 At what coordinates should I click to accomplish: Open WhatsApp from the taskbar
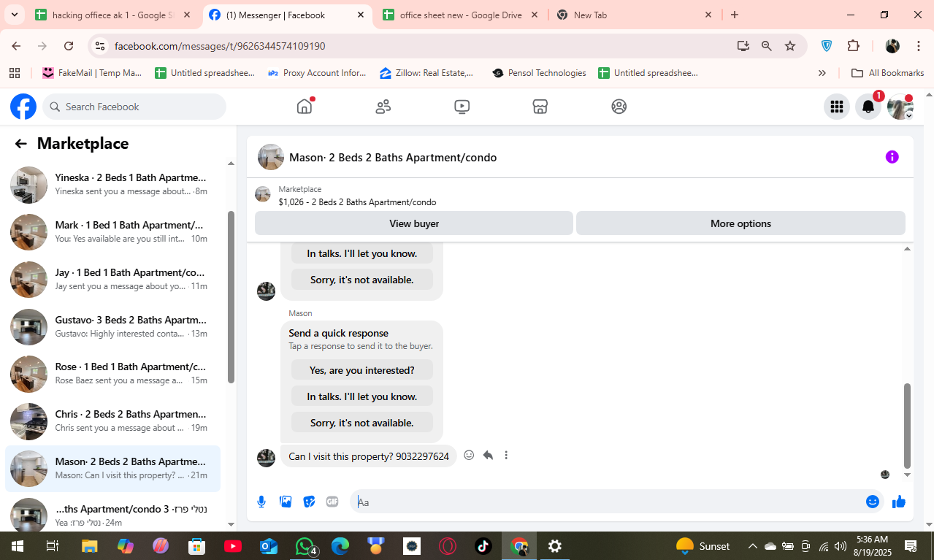[x=305, y=546]
